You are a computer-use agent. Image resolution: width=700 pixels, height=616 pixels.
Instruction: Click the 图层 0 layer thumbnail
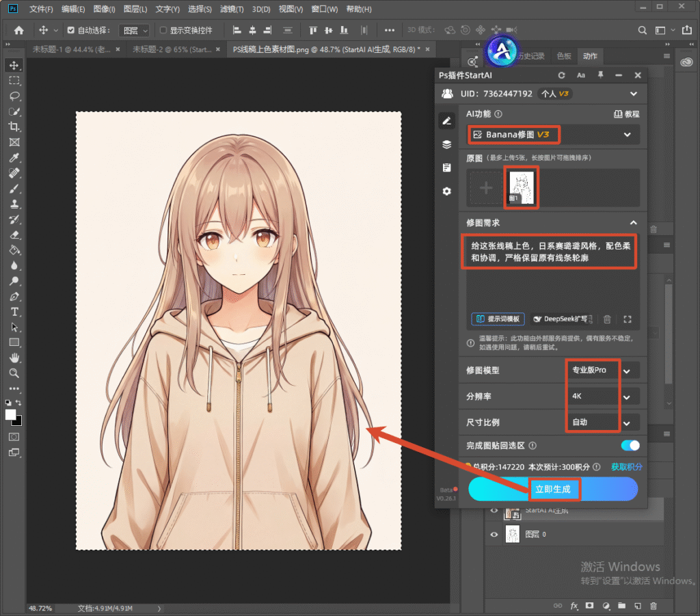pyautogui.click(x=512, y=535)
